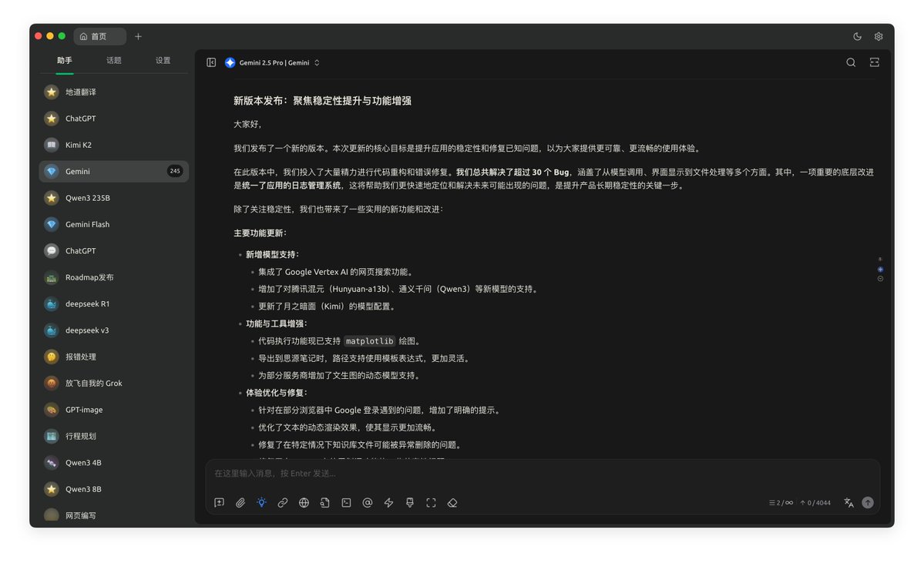Toggle the lightbulb thinking icon
The height and width of the screenshot is (563, 924).
pyautogui.click(x=262, y=502)
